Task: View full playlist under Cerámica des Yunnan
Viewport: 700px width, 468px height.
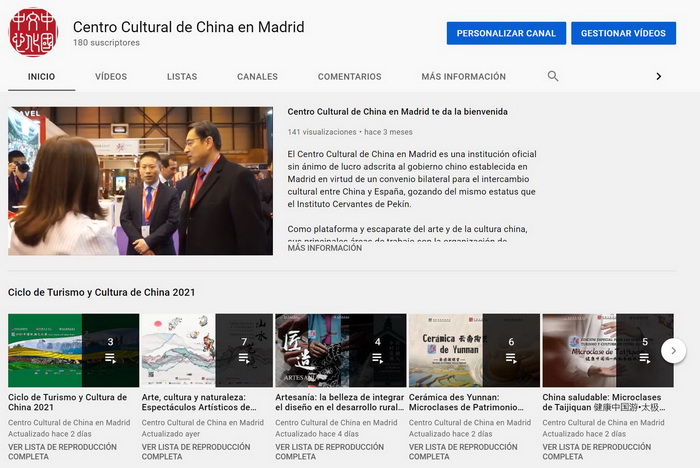Action: [x=463, y=451]
